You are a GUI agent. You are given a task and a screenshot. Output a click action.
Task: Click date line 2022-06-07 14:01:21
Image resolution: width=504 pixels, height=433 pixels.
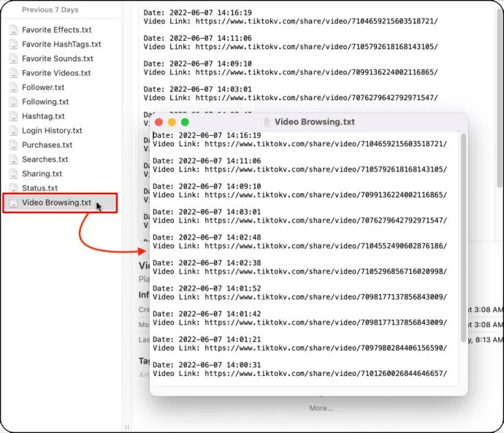pos(207,340)
